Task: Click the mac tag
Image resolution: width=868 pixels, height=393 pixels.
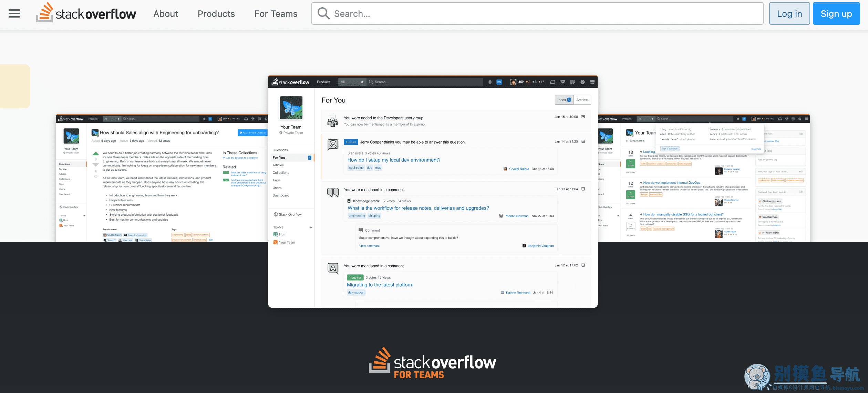Action: click(x=378, y=168)
